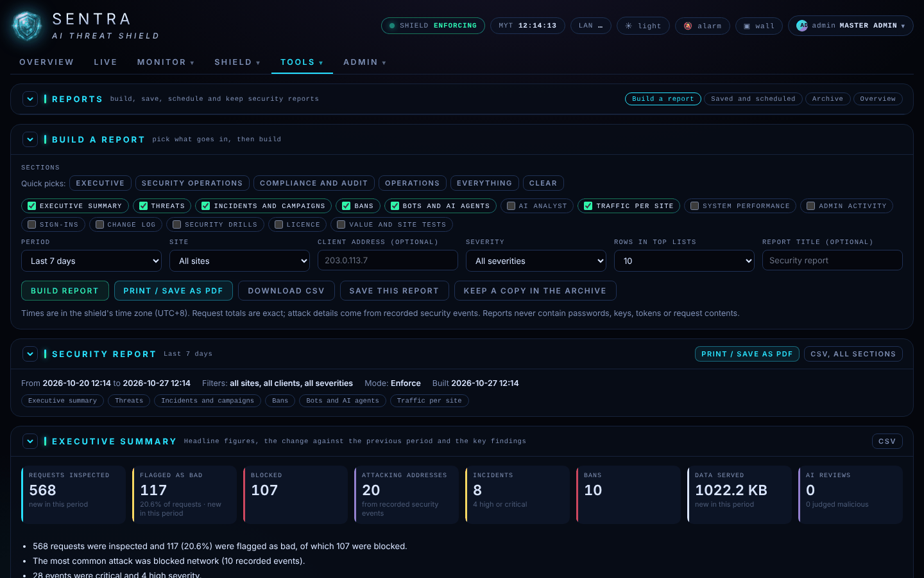Switch to the Archive tab

[x=828, y=99]
